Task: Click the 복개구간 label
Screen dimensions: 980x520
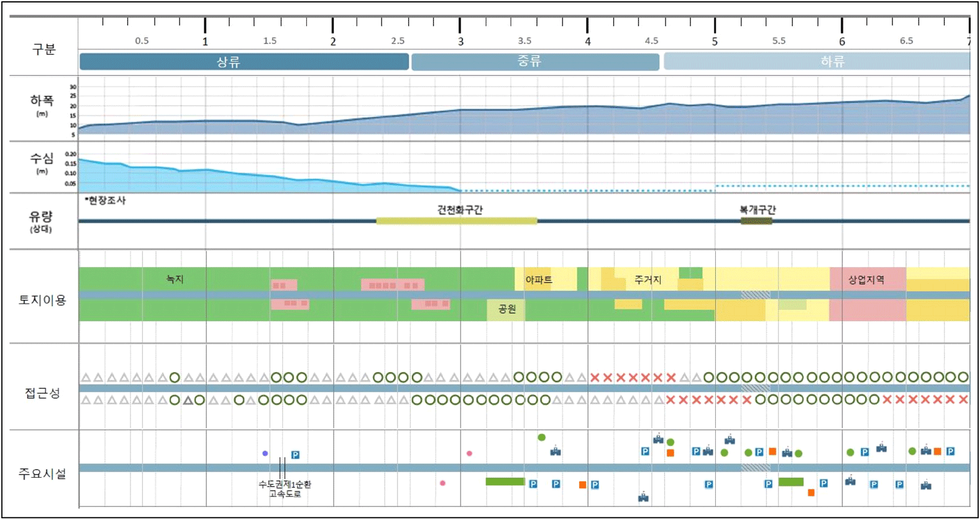Action: coord(757,210)
